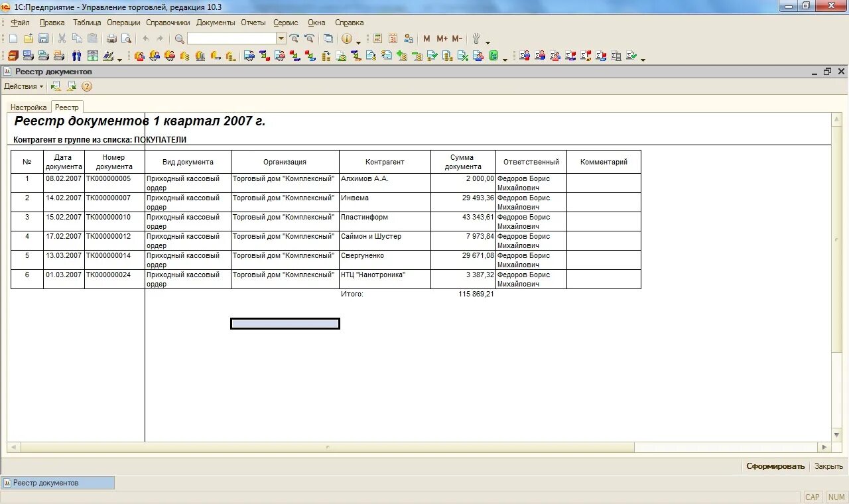Viewport: 849px width, 504px height.
Task: Select the total 115 869,21
Action: pos(476,294)
